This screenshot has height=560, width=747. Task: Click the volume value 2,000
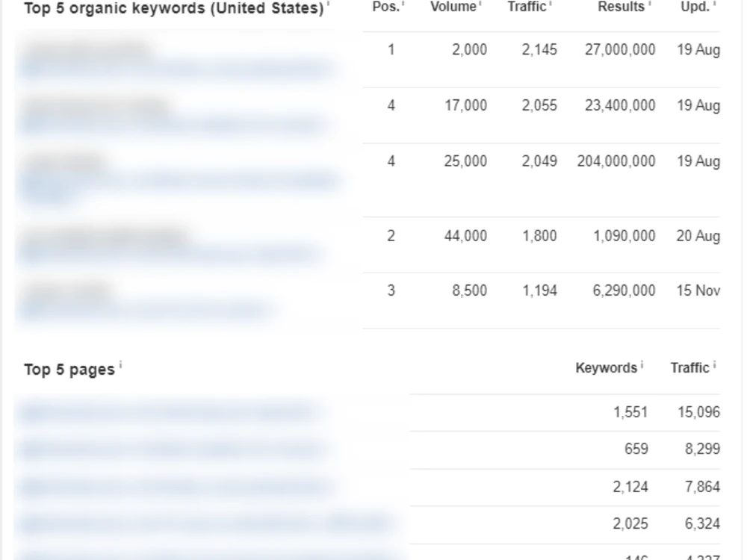469,49
